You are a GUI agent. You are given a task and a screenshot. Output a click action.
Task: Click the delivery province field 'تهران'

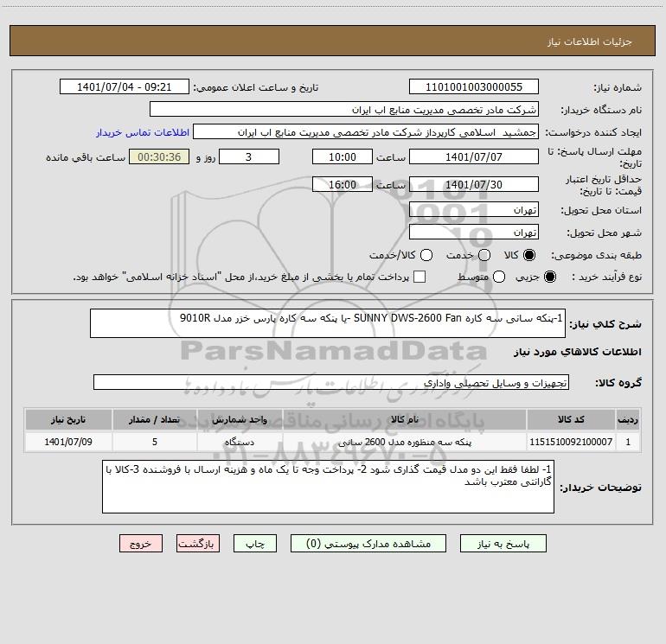point(474,209)
